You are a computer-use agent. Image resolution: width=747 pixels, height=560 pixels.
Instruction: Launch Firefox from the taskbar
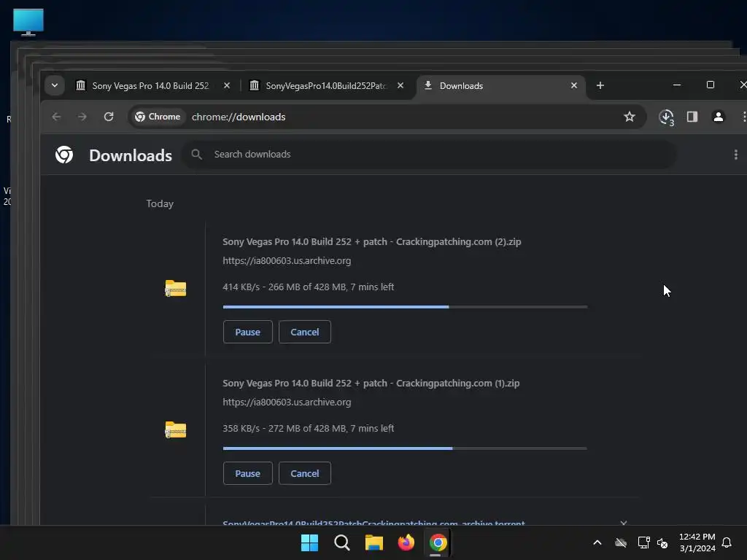click(x=406, y=542)
